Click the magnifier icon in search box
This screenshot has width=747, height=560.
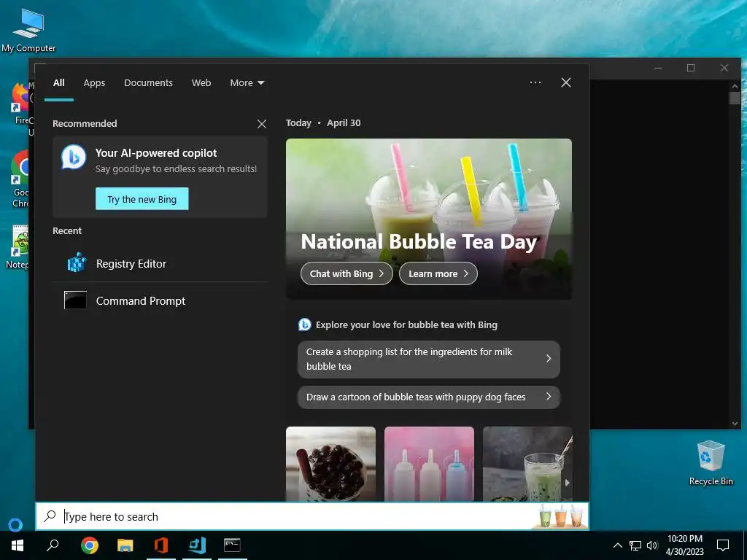[x=50, y=516]
